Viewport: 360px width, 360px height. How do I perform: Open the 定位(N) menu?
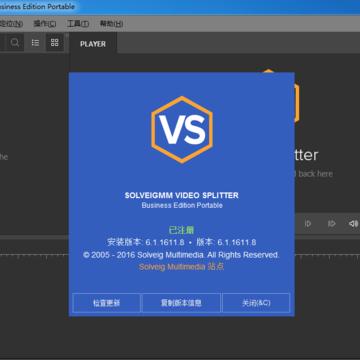coord(11,24)
